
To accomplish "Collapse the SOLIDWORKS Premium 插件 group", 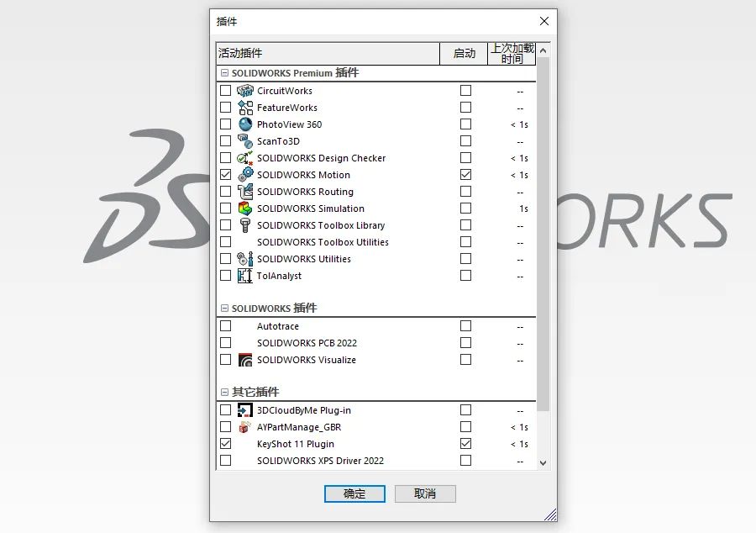I will tap(224, 73).
